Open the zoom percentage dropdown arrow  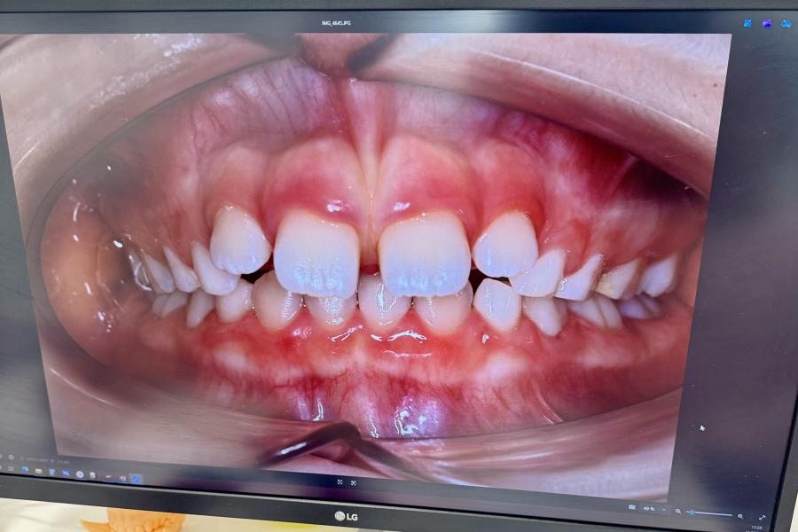[x=663, y=510]
